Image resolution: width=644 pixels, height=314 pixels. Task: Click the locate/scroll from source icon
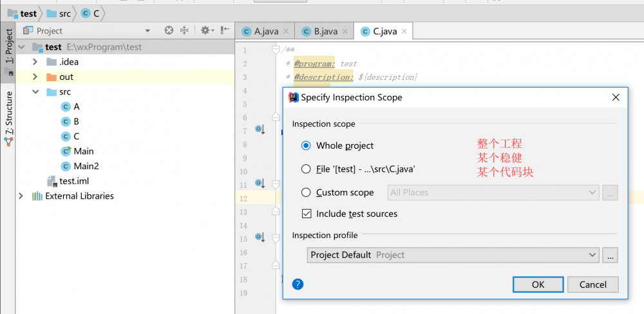(x=169, y=30)
